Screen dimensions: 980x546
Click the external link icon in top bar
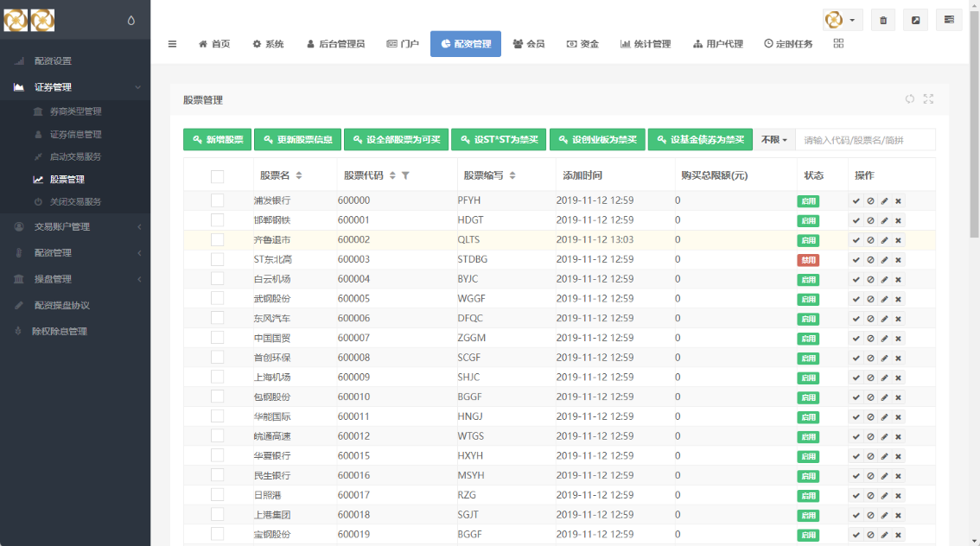point(916,20)
